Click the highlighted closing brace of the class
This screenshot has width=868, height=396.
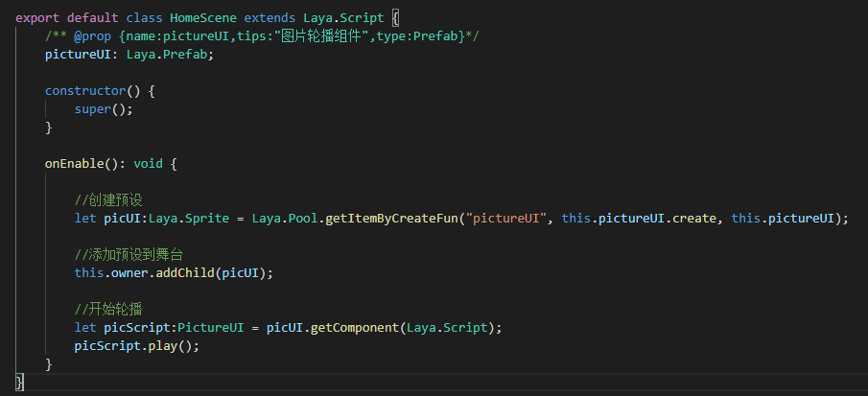[x=19, y=382]
